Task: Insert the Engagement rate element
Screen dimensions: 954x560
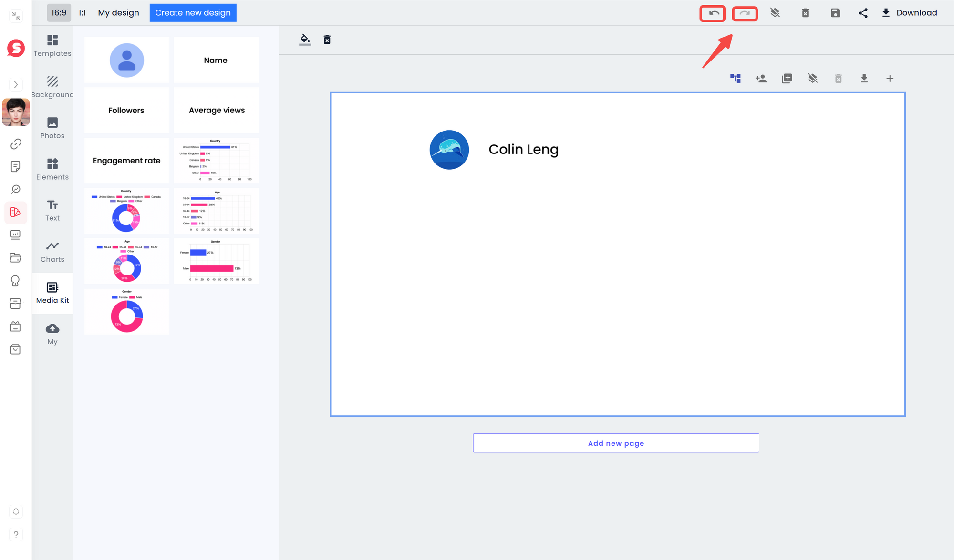Action: (127, 161)
